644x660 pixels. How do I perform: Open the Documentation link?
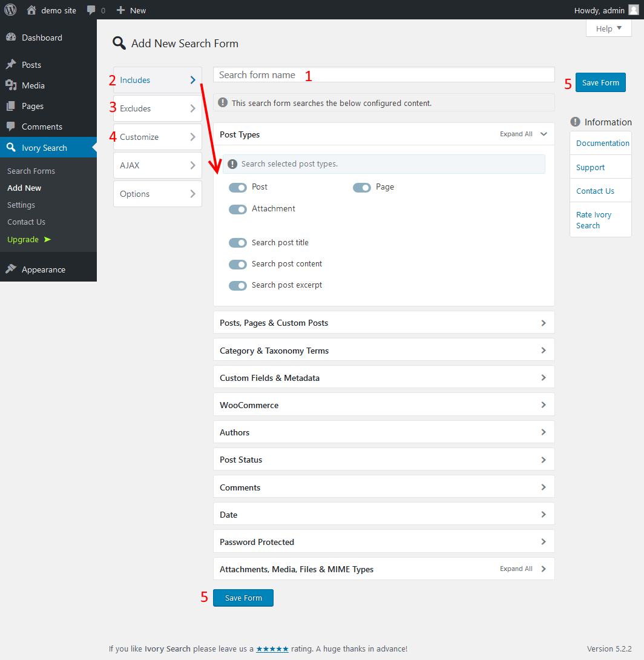pyautogui.click(x=602, y=143)
